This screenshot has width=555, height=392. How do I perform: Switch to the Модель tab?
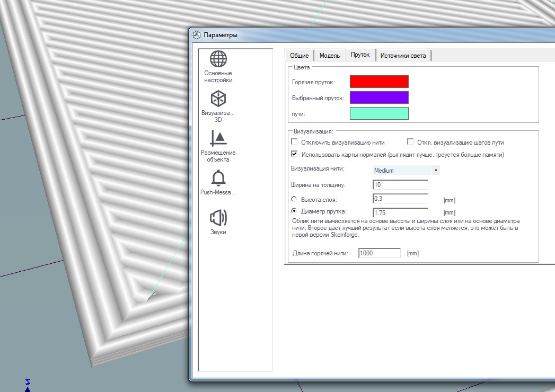[329, 56]
